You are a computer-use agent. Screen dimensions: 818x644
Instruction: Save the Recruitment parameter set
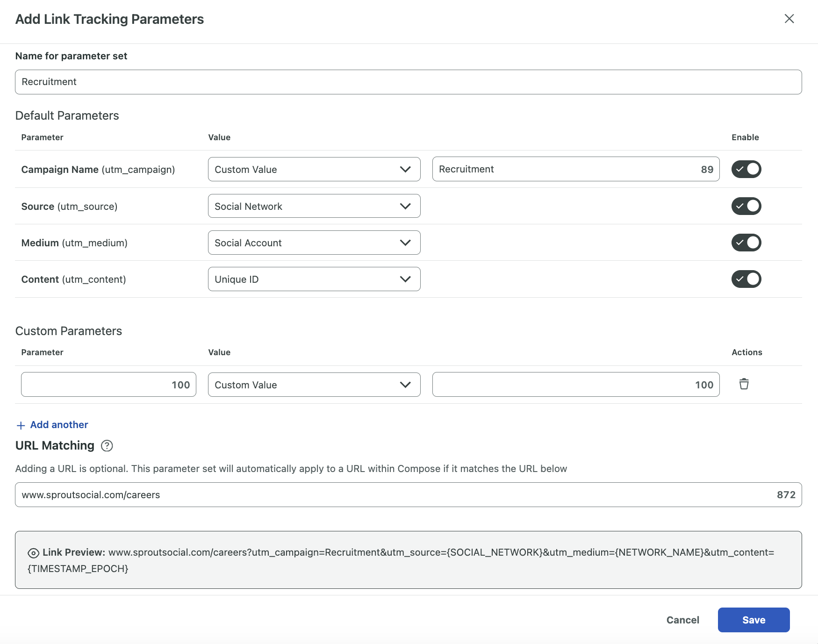[753, 620]
